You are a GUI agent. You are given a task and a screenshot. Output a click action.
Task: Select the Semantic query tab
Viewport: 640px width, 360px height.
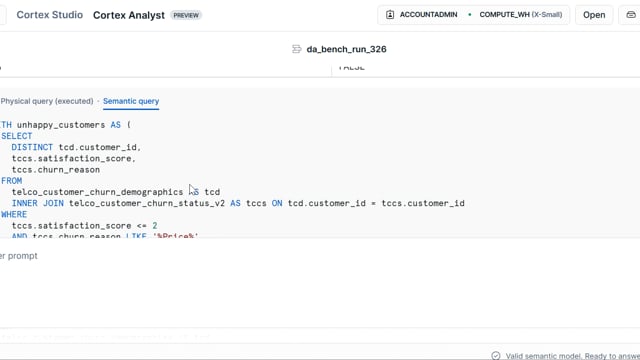[131, 101]
